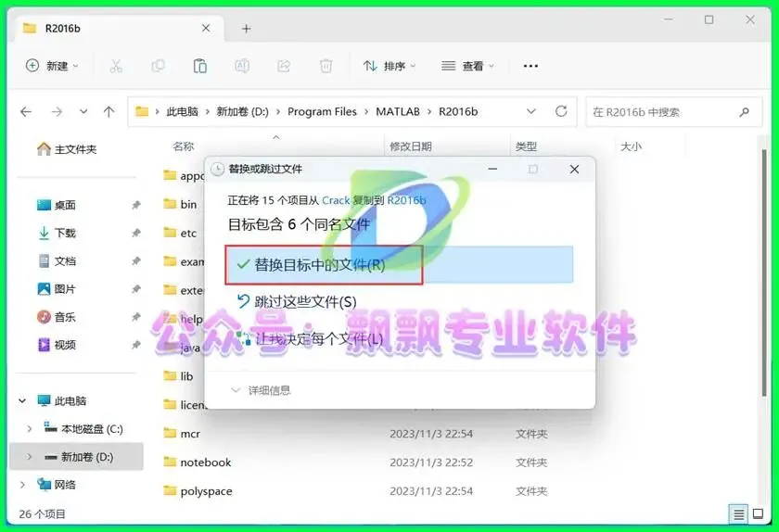Go forward with the right arrow

pos(57,112)
